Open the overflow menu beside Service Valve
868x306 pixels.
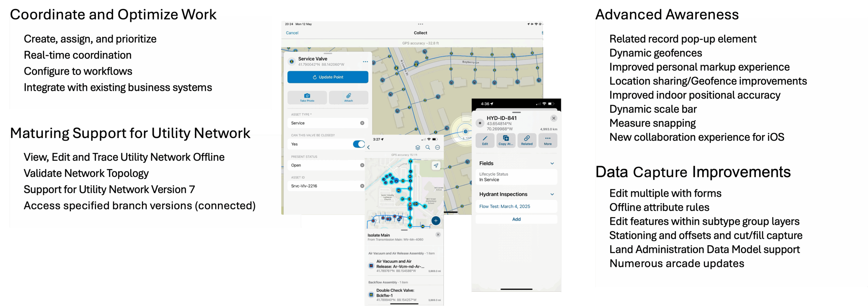coord(366,61)
